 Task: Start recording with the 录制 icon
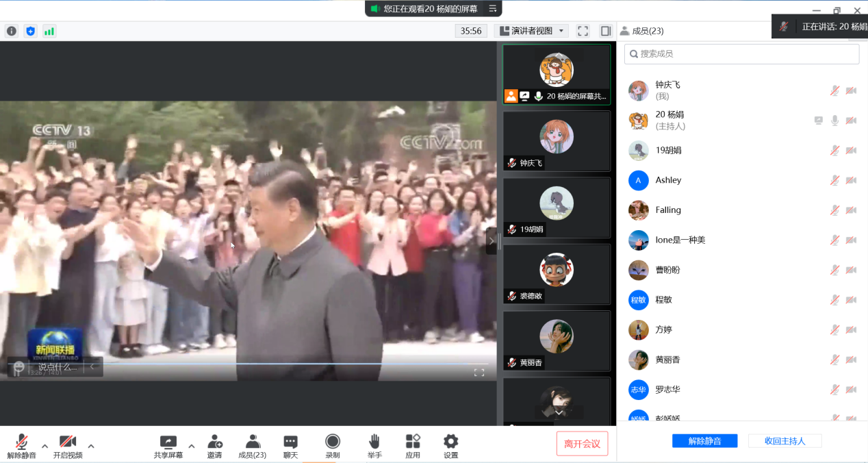[x=333, y=441]
